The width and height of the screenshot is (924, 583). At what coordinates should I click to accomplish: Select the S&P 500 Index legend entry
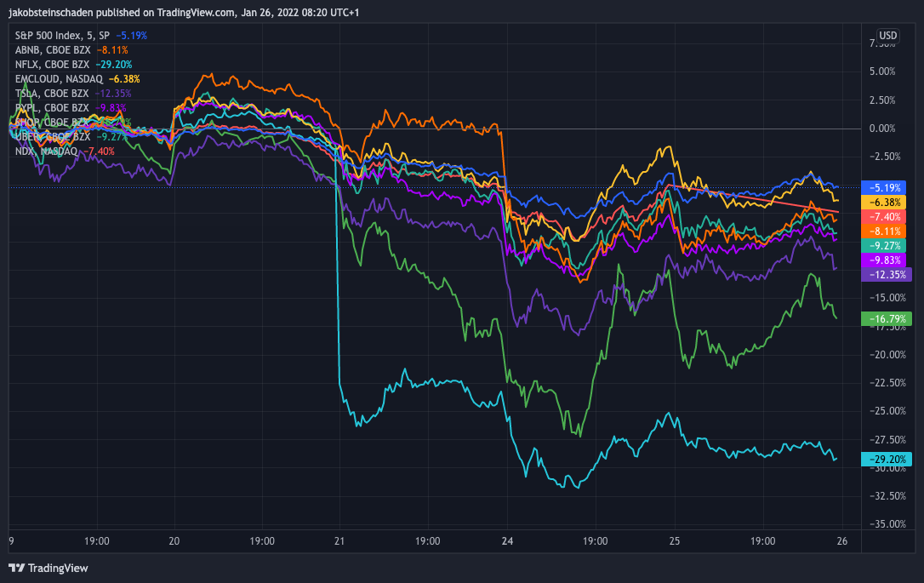pyautogui.click(x=62, y=36)
